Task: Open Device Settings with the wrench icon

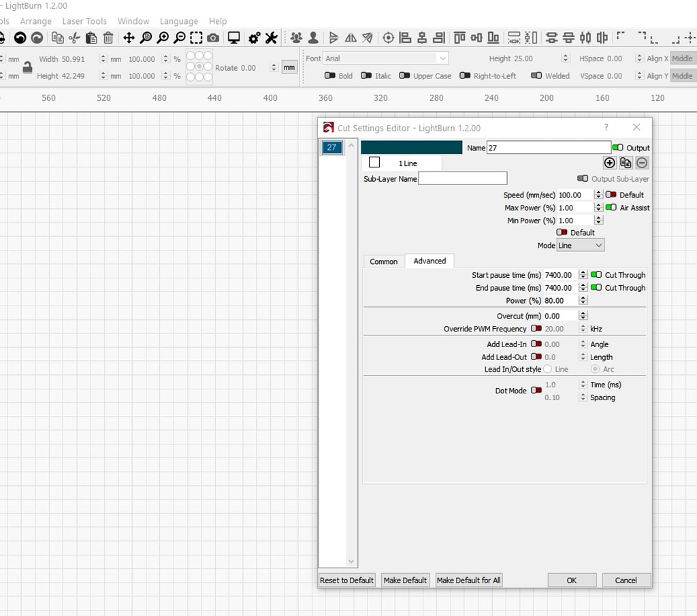Action: tap(271, 37)
